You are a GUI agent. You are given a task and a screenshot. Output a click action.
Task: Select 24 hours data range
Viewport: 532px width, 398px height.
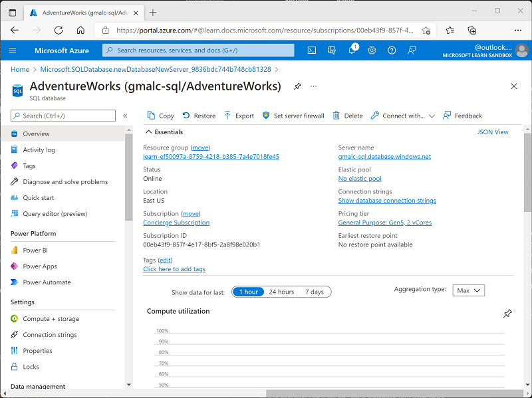[281, 292]
